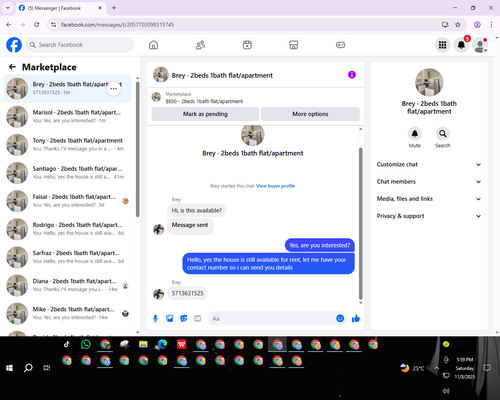Open conversation information purple icon
The height and width of the screenshot is (400, 500).
[352, 75]
